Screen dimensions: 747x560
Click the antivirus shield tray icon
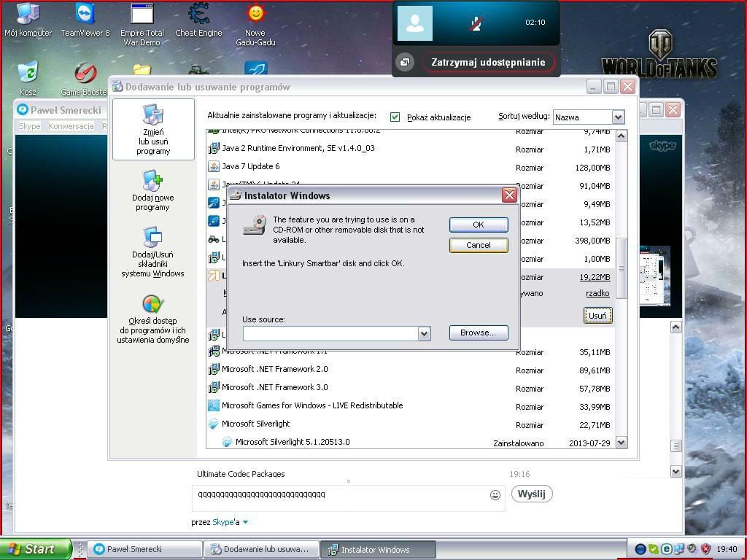click(705, 549)
